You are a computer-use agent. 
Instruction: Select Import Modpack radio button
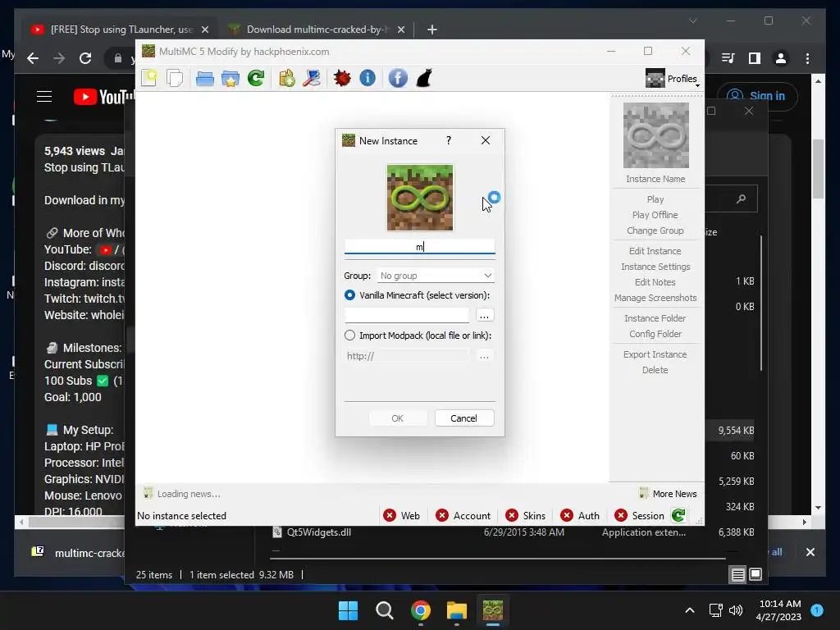tap(349, 336)
